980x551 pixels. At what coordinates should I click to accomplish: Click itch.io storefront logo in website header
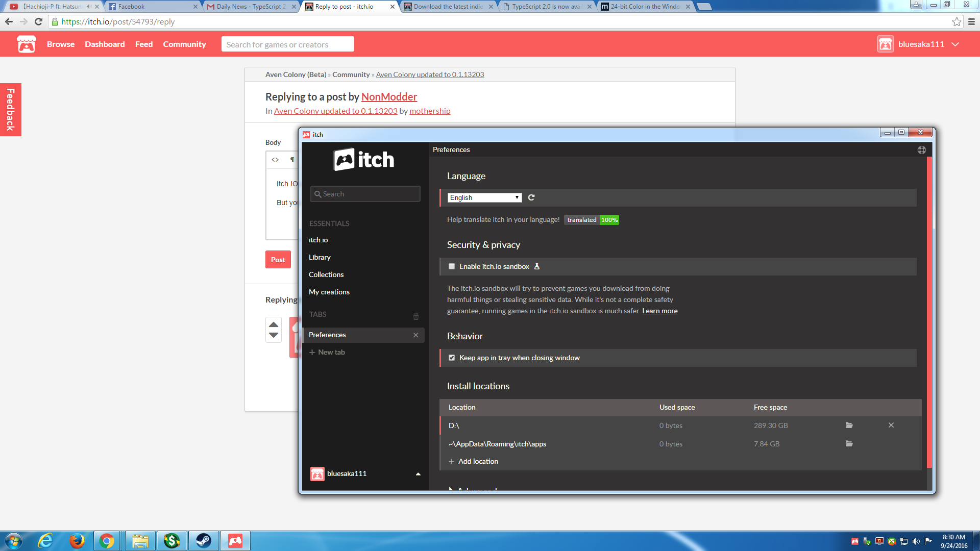coord(27,44)
